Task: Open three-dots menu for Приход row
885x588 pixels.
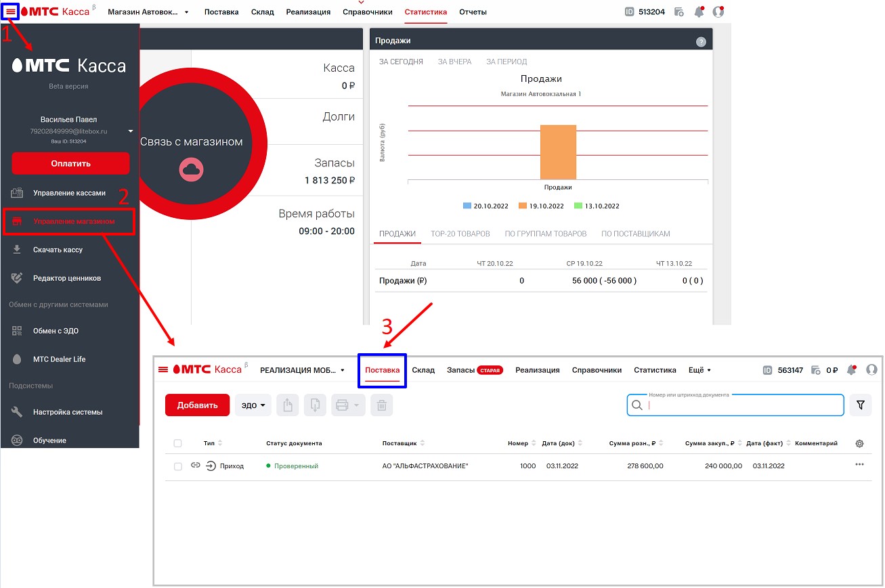Action: [x=859, y=465]
